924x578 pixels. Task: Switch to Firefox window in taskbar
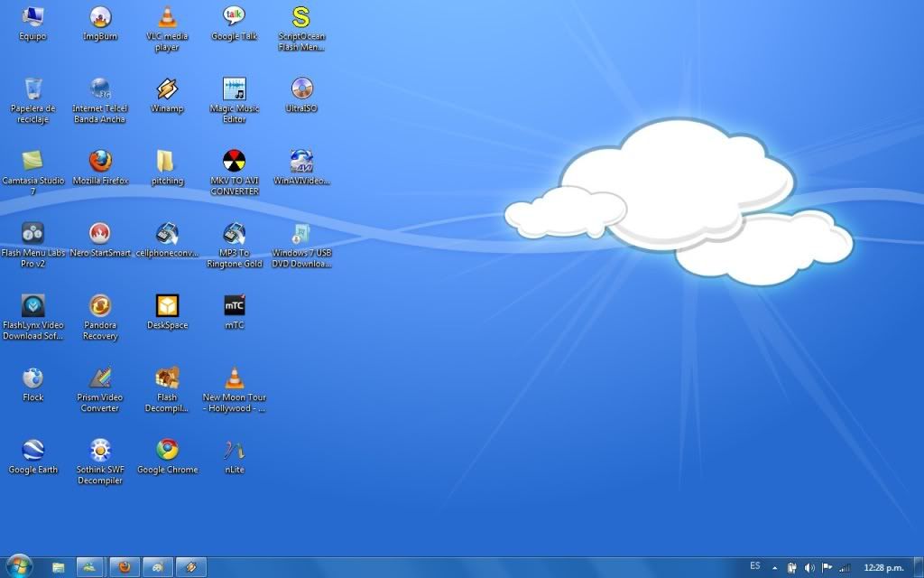pyautogui.click(x=125, y=567)
